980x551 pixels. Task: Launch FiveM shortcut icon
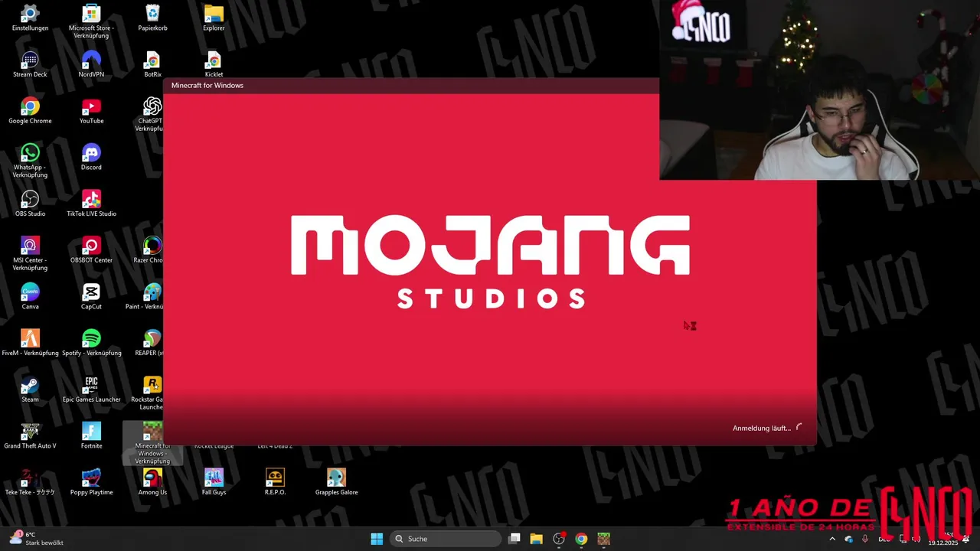30,343
